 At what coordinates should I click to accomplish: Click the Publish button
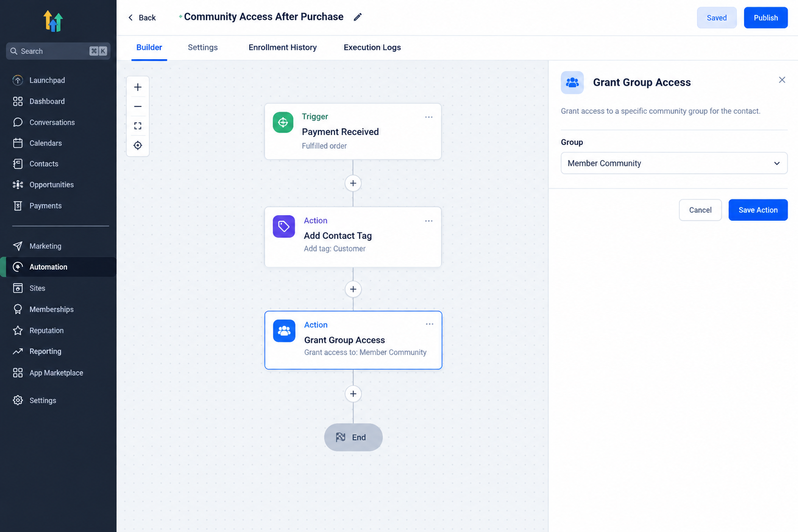pyautogui.click(x=766, y=18)
